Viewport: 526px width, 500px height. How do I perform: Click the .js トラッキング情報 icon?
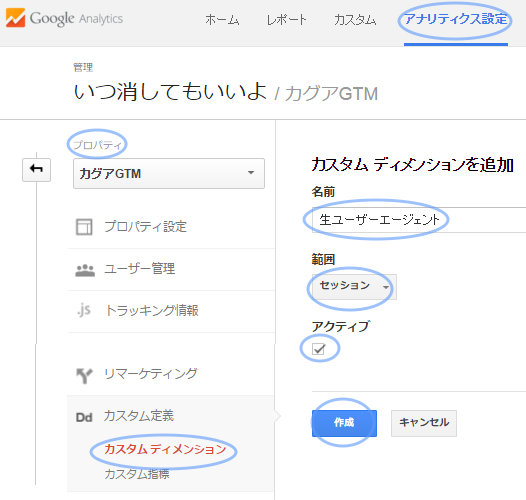(x=84, y=310)
